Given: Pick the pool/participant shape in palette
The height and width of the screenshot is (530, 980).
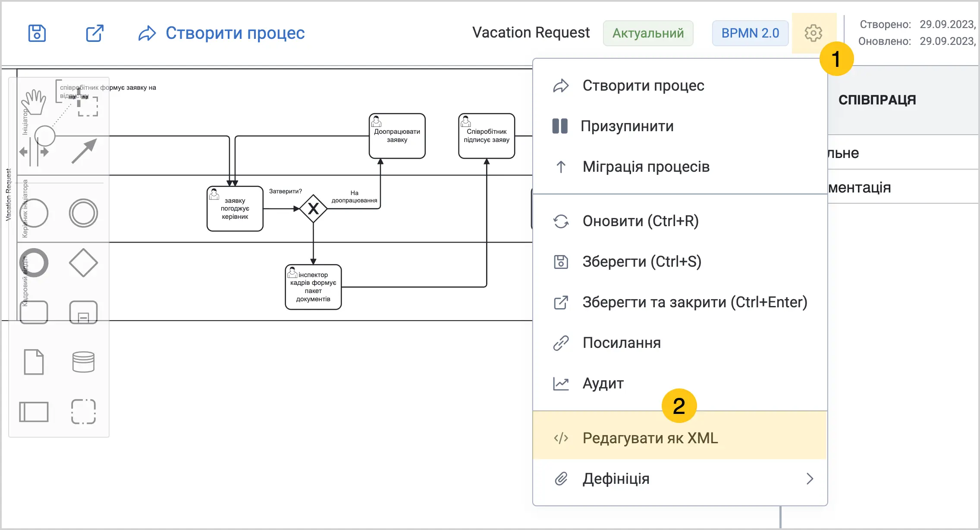Looking at the screenshot, I should pyautogui.click(x=34, y=412).
